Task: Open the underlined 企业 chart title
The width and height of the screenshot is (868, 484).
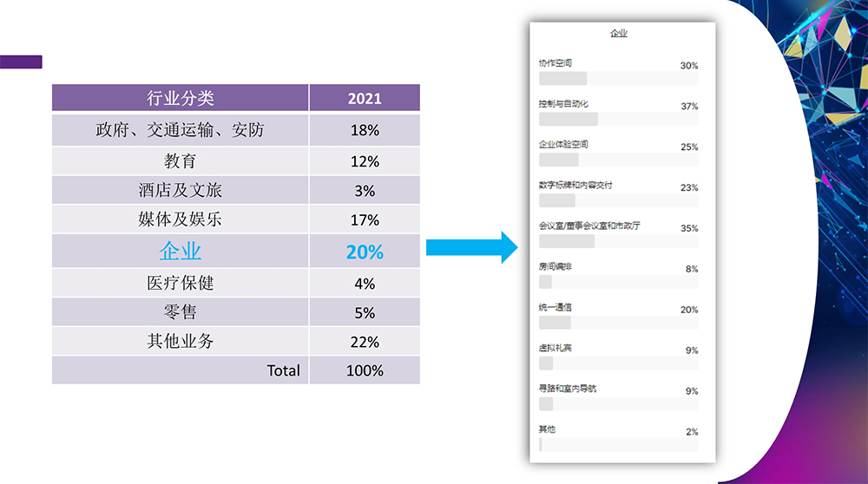Action: [x=618, y=33]
